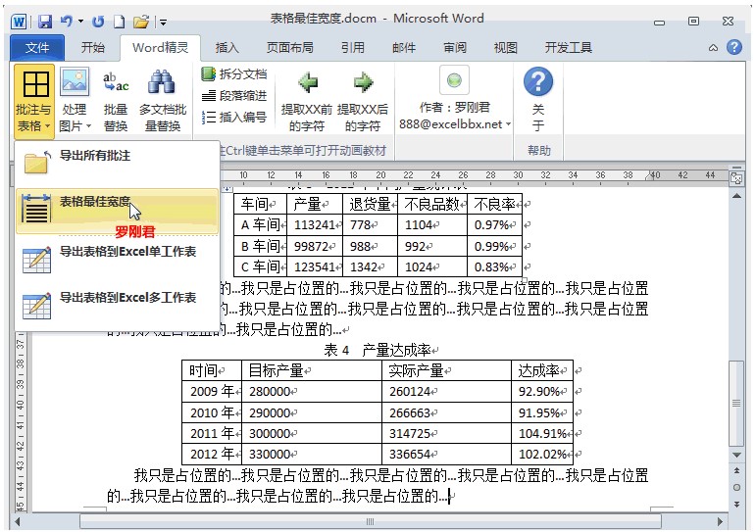
Task: Switch to the 页面布局 tab
Action: (x=289, y=48)
